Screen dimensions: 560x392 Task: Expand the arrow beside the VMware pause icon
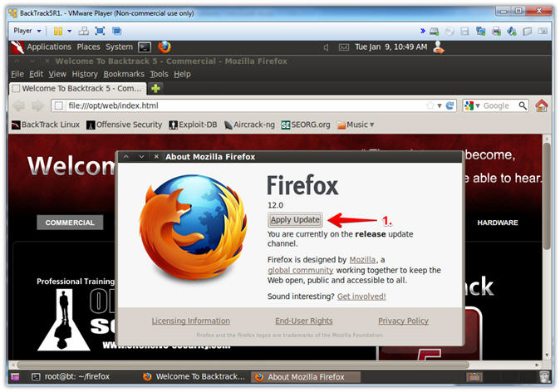point(69,31)
